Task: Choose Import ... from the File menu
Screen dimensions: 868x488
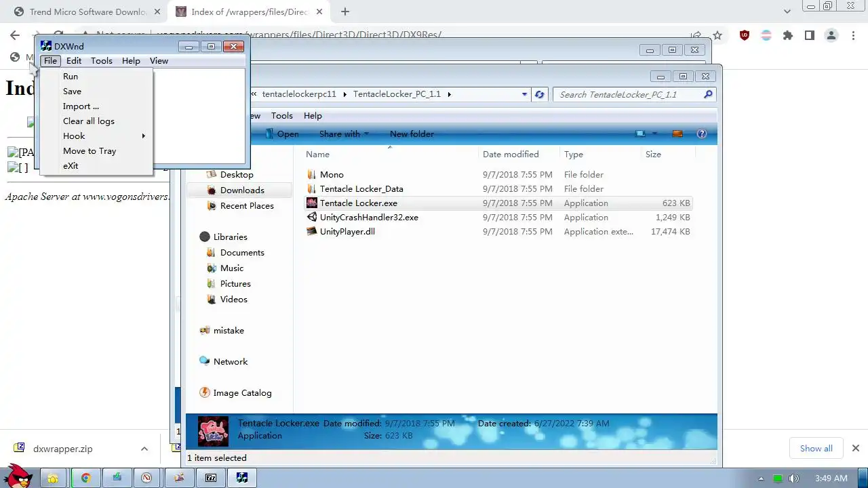Action: point(97,106)
